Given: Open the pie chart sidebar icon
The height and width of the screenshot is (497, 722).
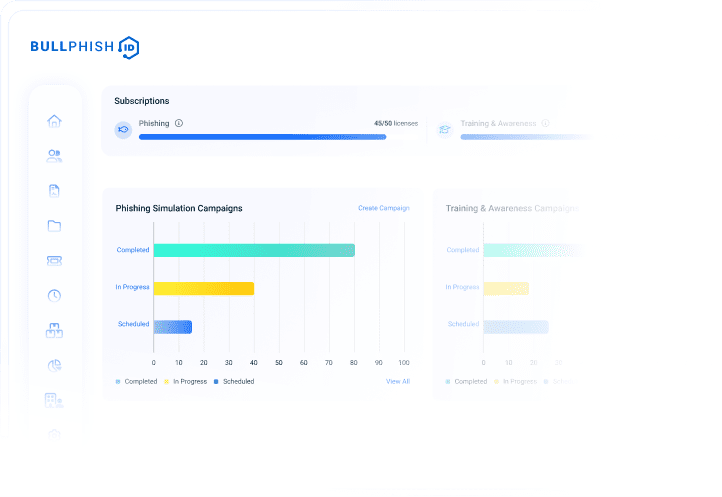Looking at the screenshot, I should coord(54,365).
